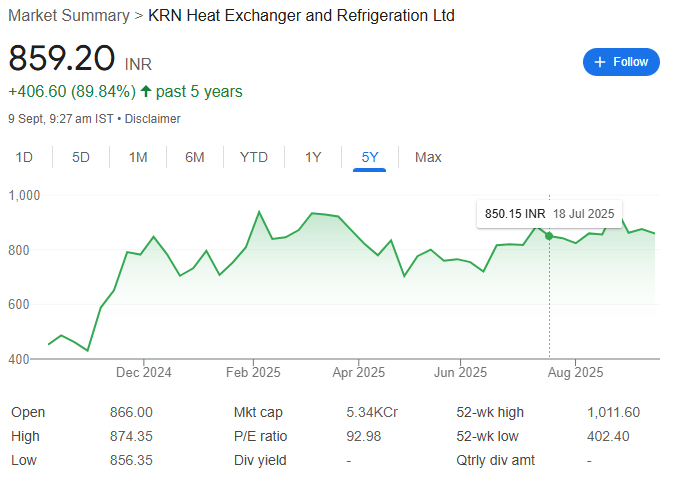Click the Div yield label
Screen dimensions: 675x489
(260, 461)
